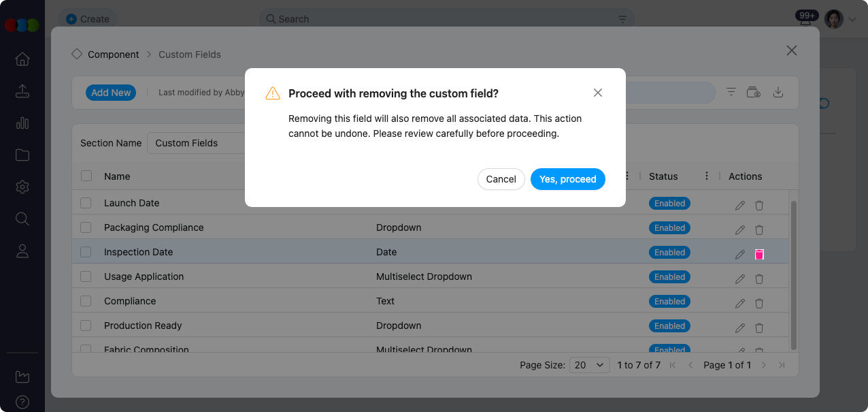Open the filter options icon above the table
This screenshot has height=412, width=868.
(731, 92)
